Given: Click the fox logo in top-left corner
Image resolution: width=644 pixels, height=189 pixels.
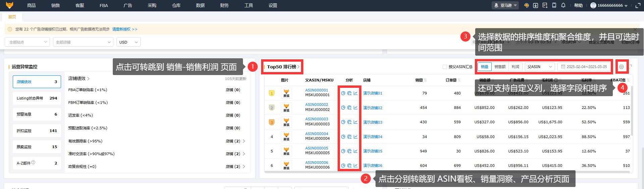Looking at the screenshot, I should (x=9, y=5).
